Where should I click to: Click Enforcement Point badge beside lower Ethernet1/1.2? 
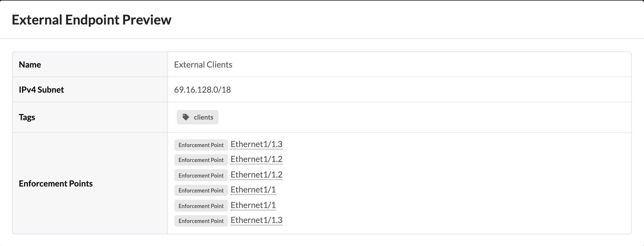201,175
